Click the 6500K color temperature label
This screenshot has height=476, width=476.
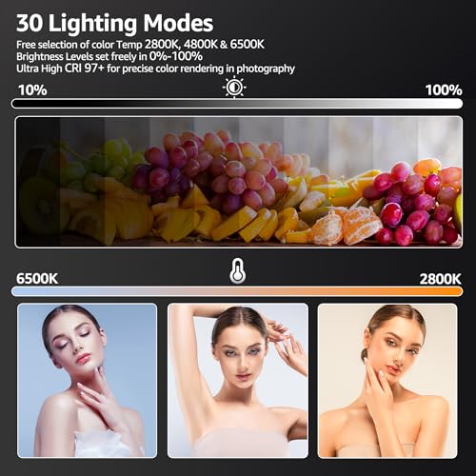pos(37,279)
